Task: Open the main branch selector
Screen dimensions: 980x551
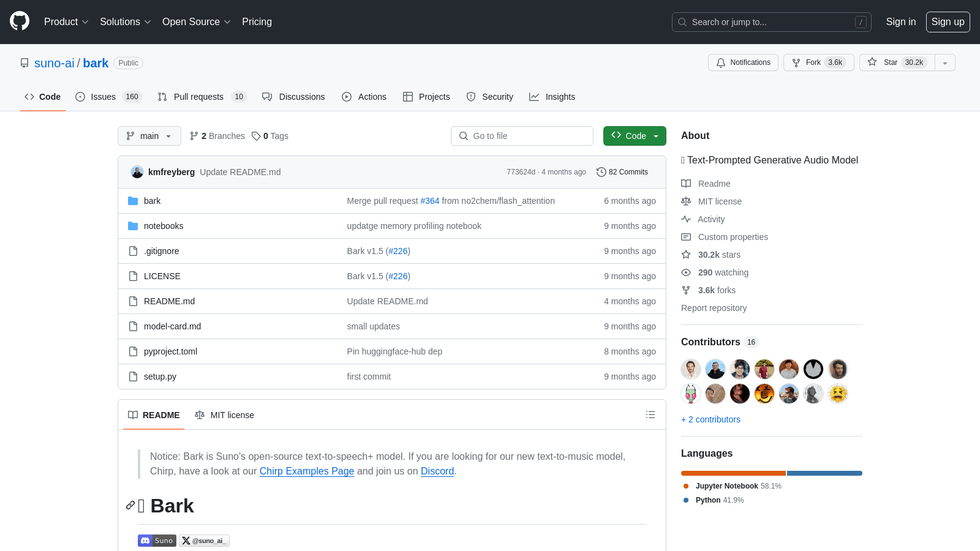Action: point(149,136)
